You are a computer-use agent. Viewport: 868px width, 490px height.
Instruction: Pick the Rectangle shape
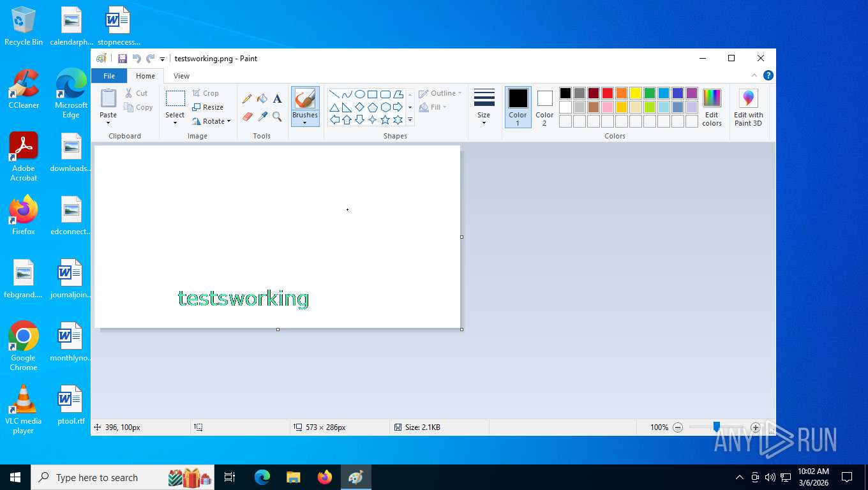[372, 94]
